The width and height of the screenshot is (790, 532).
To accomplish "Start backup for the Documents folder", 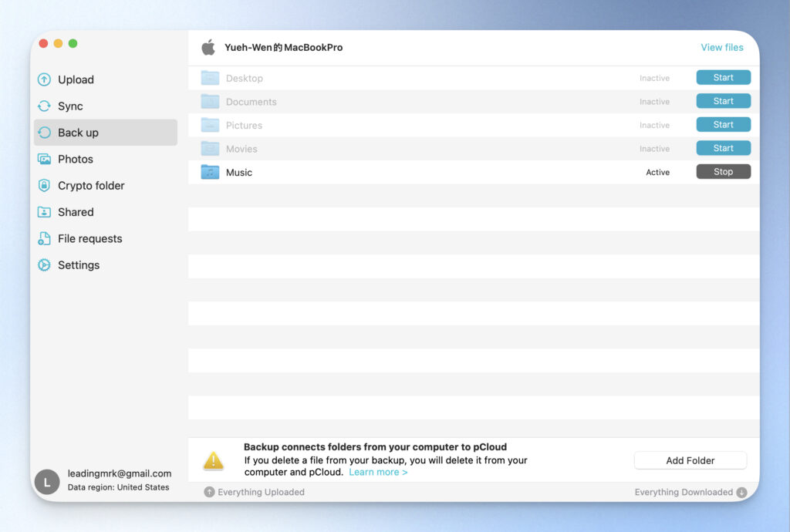I will click(724, 101).
